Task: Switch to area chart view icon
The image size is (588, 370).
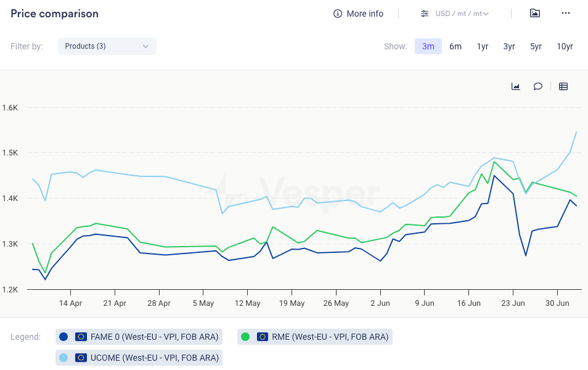Action: (x=516, y=86)
